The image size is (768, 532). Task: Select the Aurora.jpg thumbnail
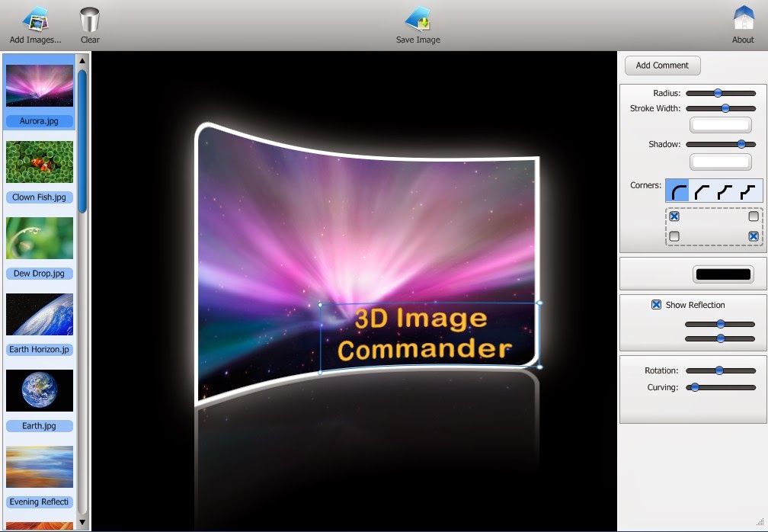click(40, 85)
